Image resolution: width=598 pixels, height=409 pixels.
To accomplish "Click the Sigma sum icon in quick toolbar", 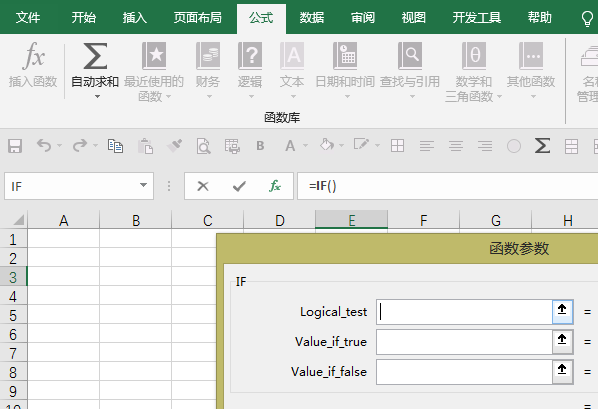I will pyautogui.click(x=542, y=145).
